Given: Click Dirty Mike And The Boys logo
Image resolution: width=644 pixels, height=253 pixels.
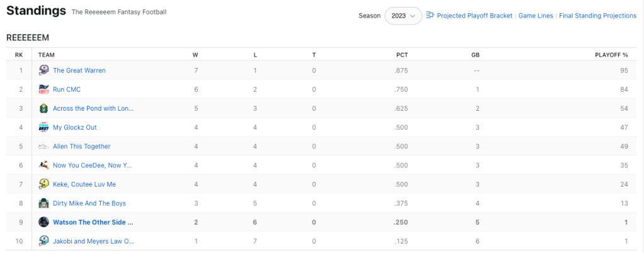Looking at the screenshot, I should 44,203.
